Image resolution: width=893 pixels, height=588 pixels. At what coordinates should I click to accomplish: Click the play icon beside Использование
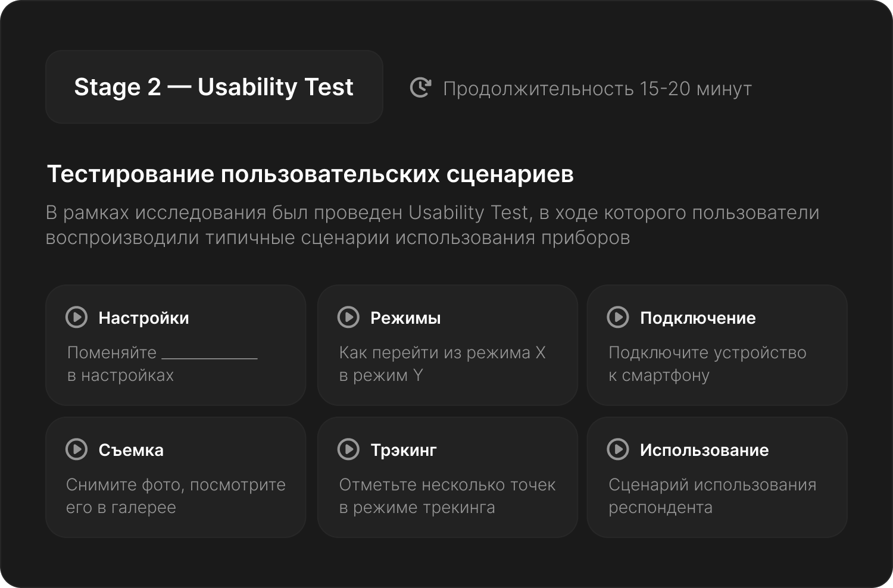(617, 449)
